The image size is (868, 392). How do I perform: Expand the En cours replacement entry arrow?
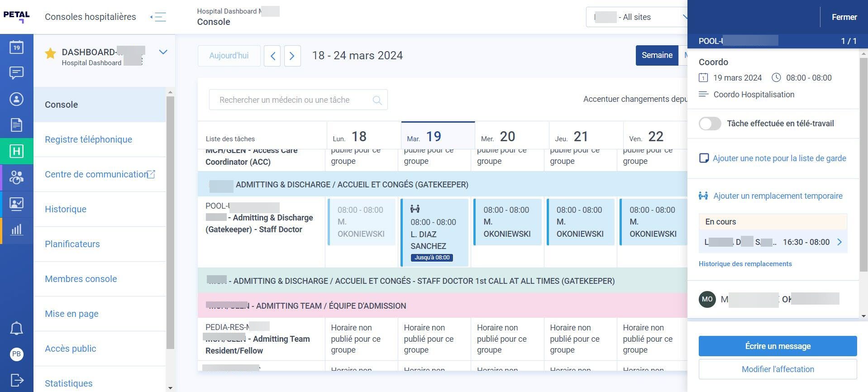click(x=839, y=242)
